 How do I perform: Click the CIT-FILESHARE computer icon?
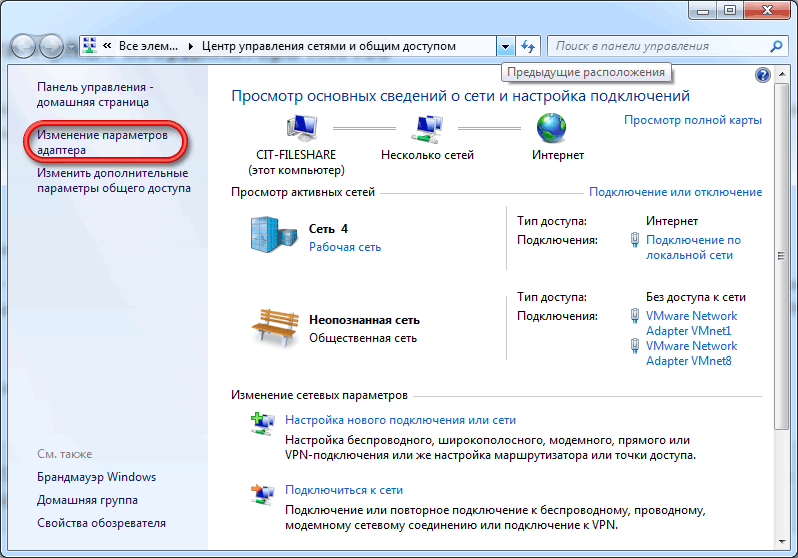[x=302, y=127]
